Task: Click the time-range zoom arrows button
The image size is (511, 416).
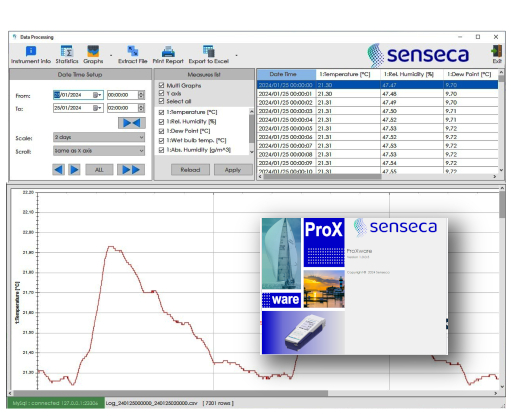Action: click(x=132, y=123)
